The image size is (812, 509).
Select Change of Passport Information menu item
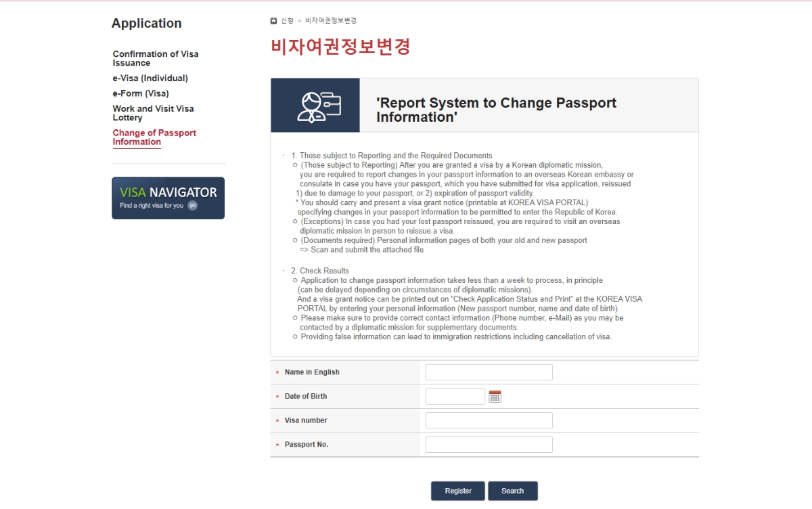[x=154, y=137]
